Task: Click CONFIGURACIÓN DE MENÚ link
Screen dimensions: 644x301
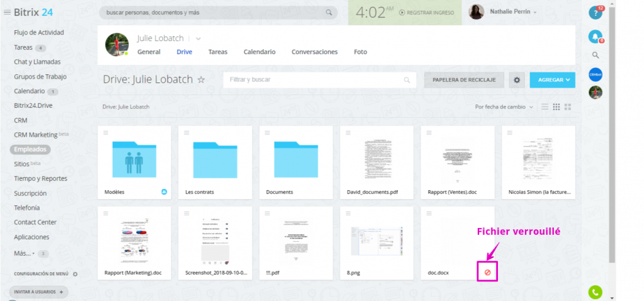Action: coord(42,274)
